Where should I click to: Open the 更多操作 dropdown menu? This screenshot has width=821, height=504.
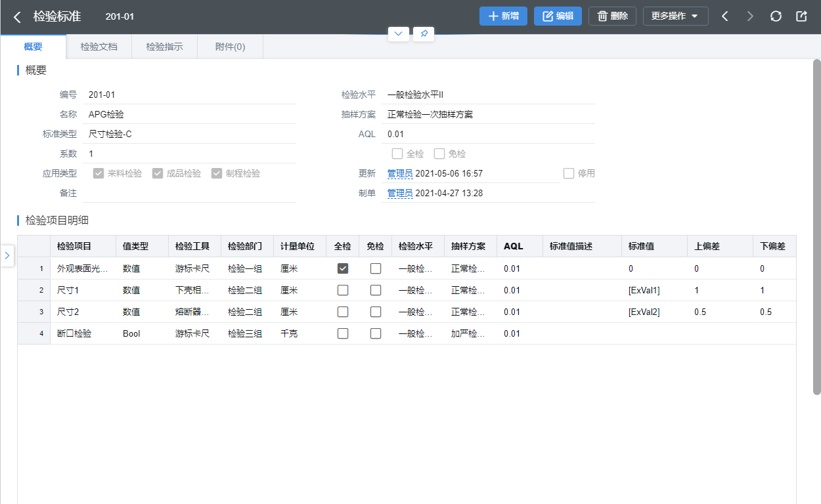675,16
